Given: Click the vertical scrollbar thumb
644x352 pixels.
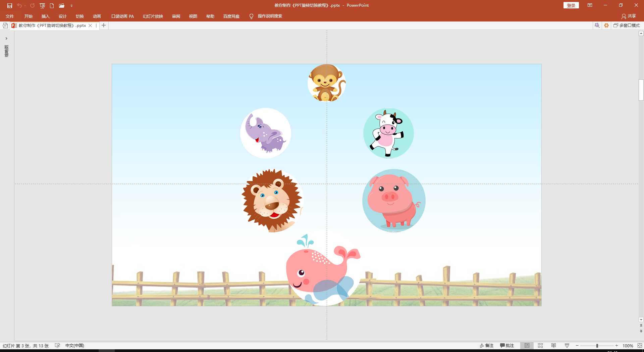Looking at the screenshot, I should 641,90.
